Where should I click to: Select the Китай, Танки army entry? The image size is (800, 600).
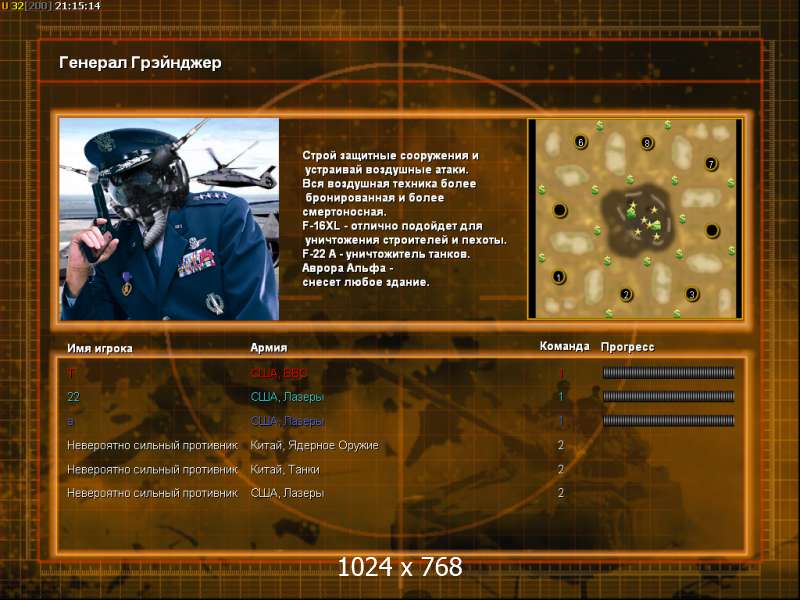(285, 469)
